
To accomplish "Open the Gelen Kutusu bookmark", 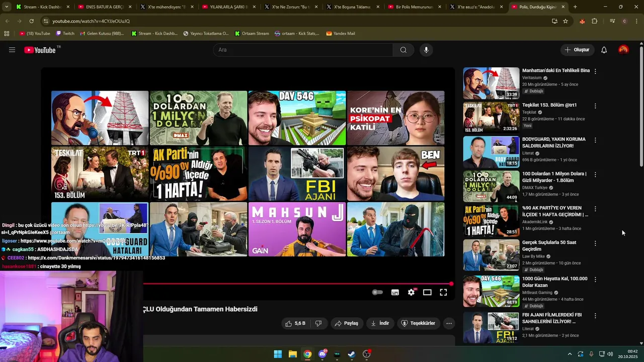I will (102, 33).
